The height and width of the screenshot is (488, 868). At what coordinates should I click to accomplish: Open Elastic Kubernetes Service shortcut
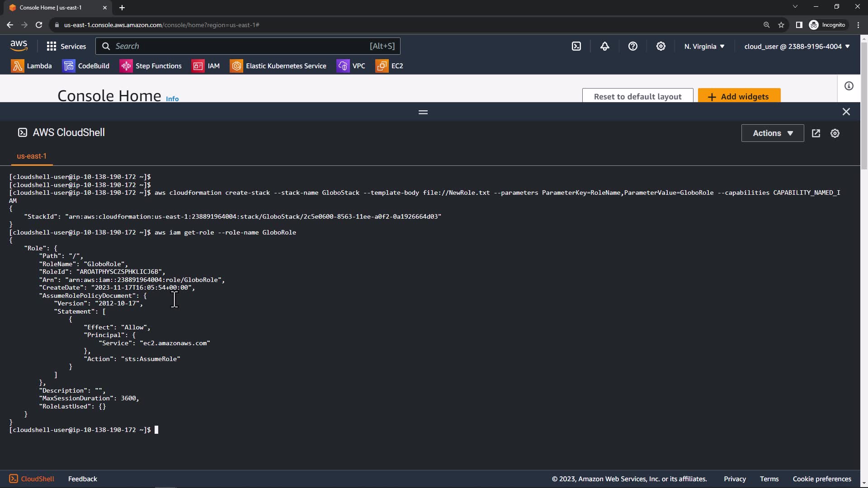pos(278,66)
